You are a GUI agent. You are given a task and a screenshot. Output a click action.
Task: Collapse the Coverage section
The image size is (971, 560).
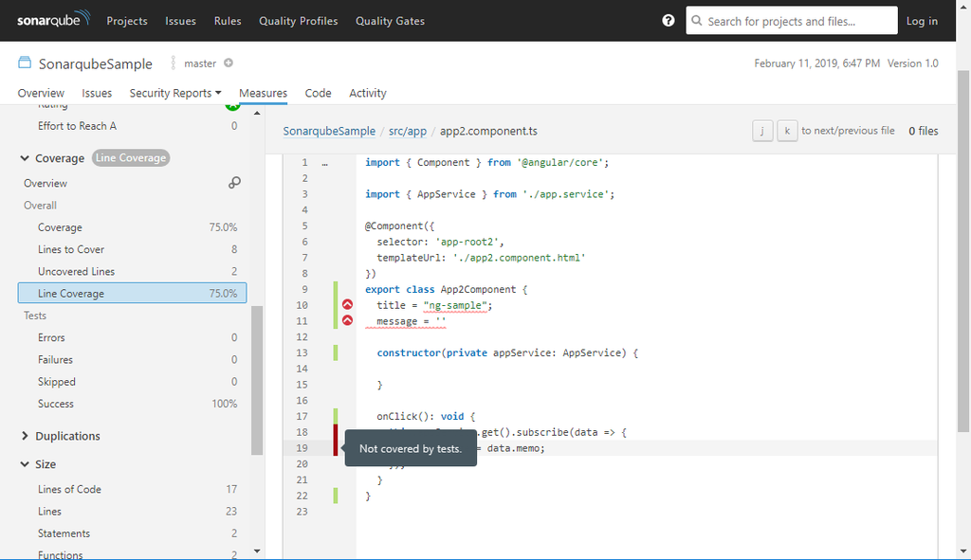(25, 158)
